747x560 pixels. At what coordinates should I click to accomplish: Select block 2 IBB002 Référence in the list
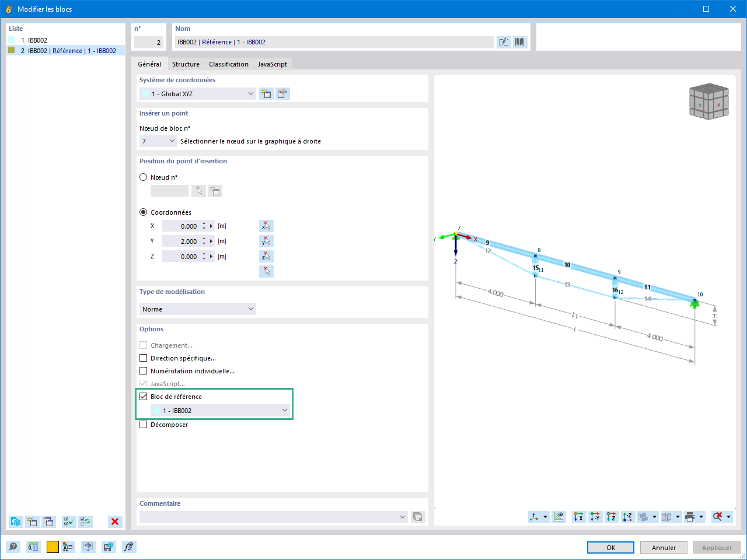coord(66,51)
